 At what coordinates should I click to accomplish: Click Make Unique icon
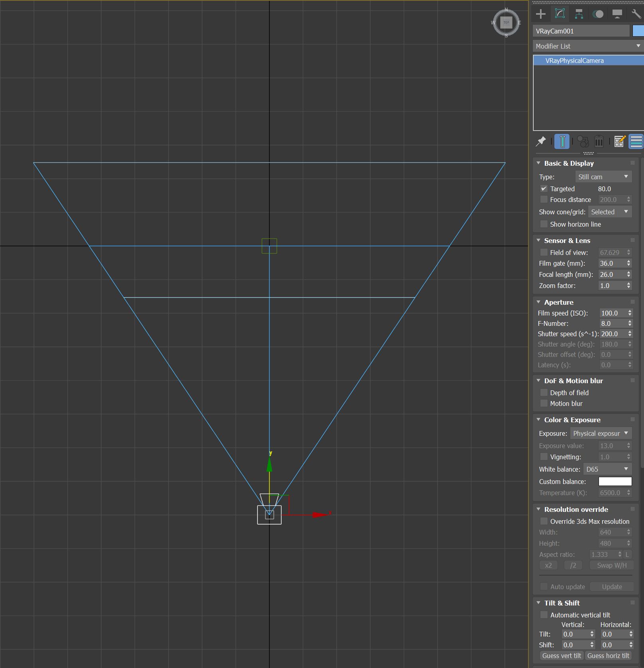pos(583,141)
